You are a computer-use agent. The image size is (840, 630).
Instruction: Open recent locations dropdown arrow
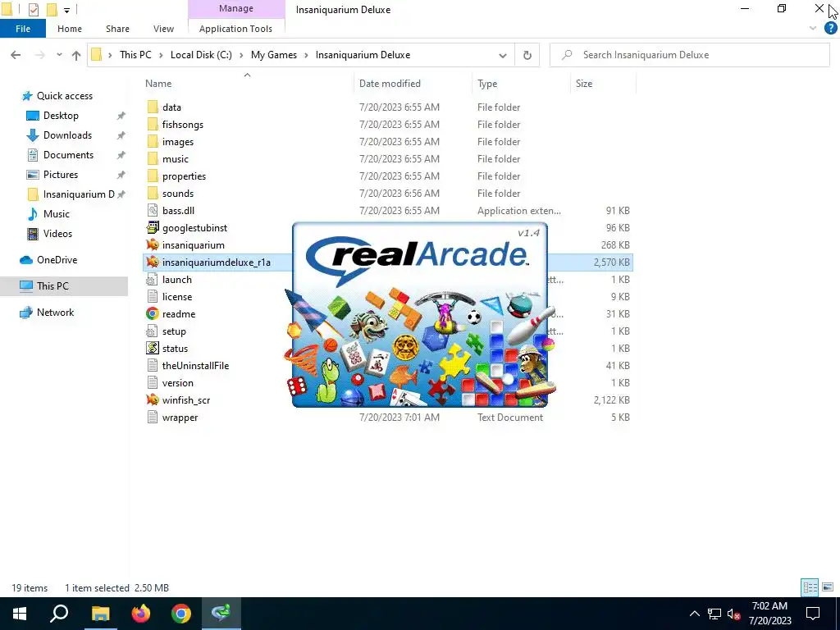point(59,55)
